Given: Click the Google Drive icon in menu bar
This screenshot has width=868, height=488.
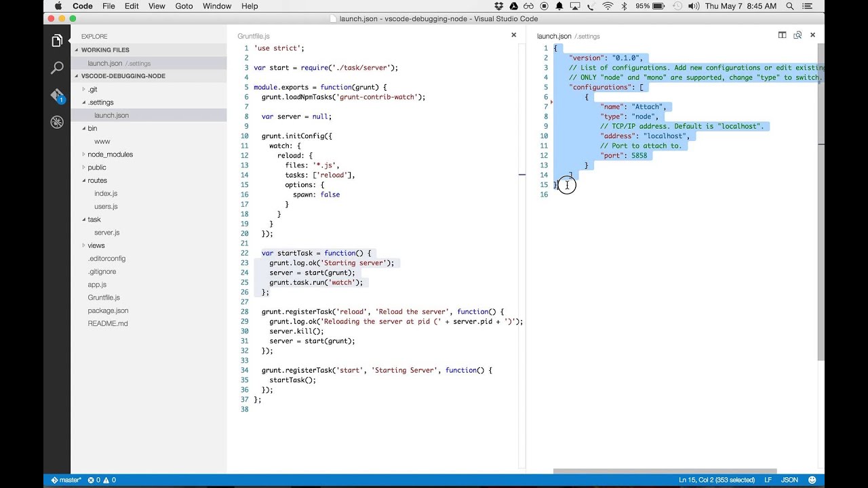Looking at the screenshot, I should pos(514,6).
